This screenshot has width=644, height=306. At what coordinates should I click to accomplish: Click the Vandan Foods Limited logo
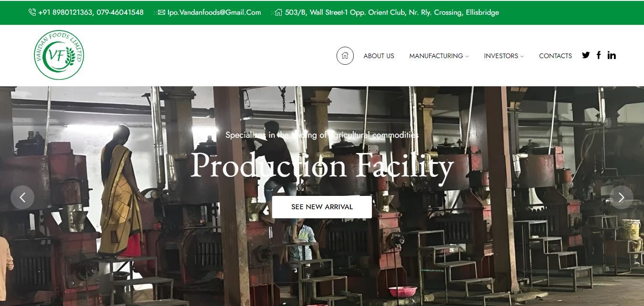pos(59,55)
